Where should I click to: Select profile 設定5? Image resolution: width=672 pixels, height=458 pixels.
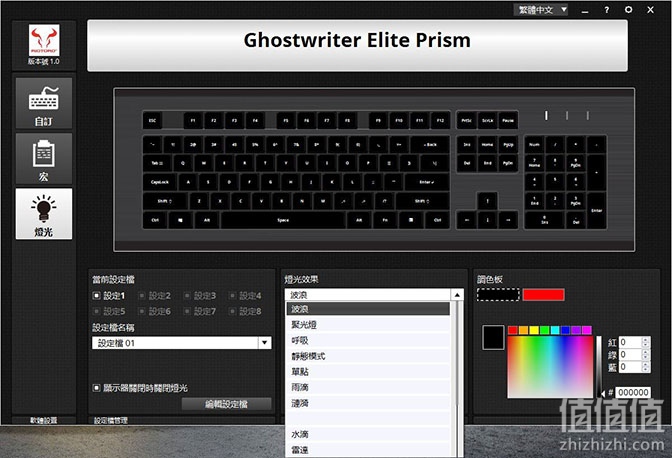(x=108, y=311)
